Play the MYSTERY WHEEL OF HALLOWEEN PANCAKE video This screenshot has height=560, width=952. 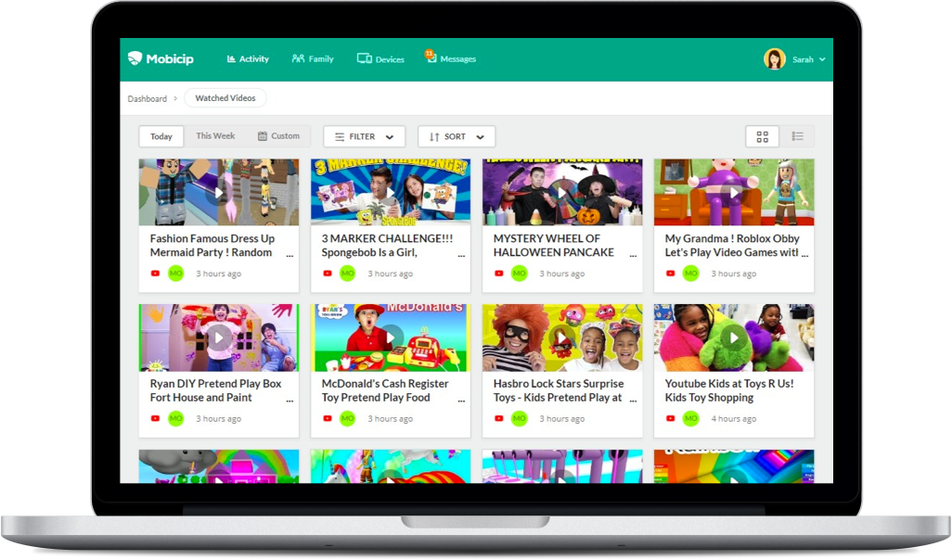point(562,193)
